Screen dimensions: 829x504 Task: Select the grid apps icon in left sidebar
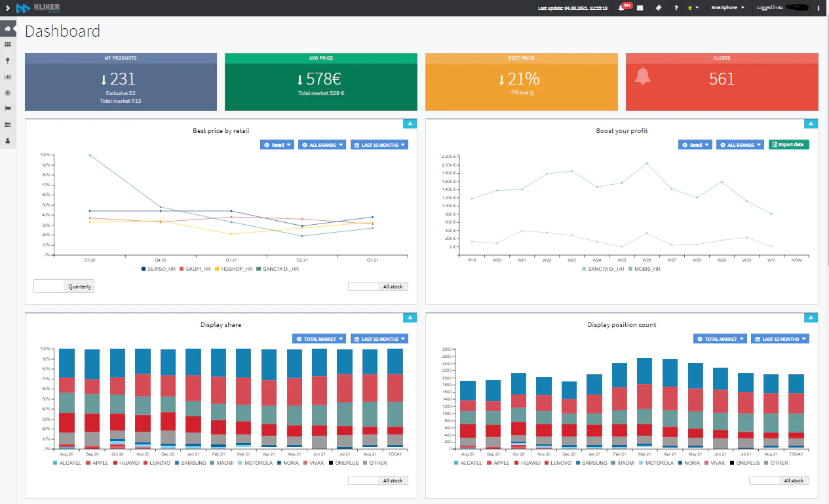(9, 44)
